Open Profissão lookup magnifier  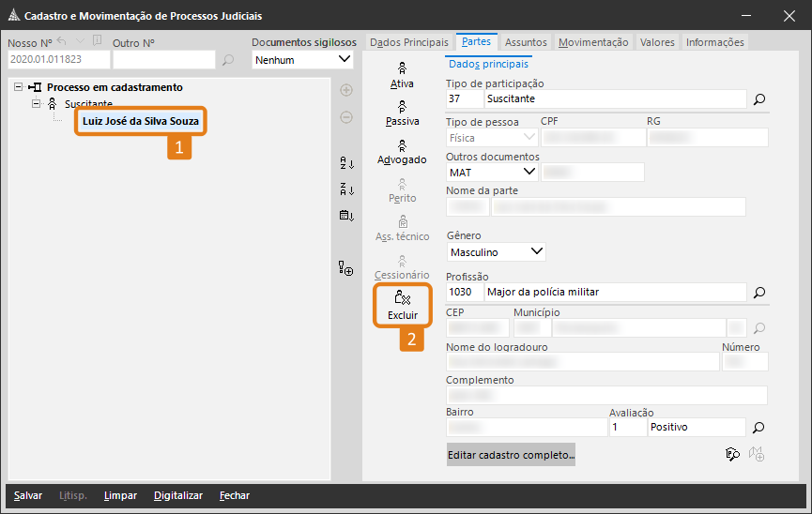point(759,293)
